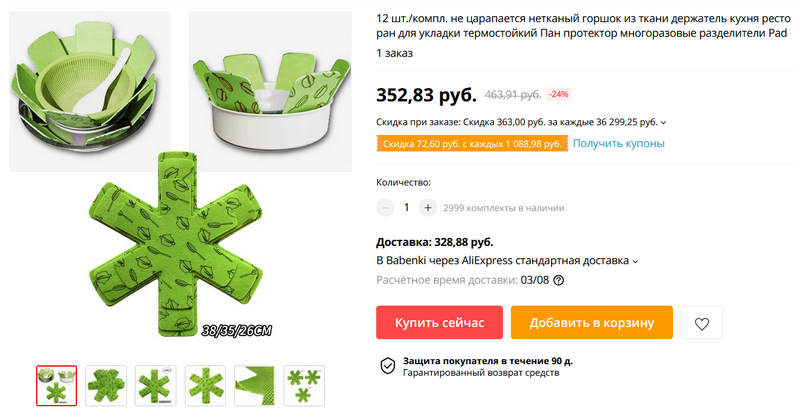Image resolution: width=800 pixels, height=418 pixels.
Task: Click orange coupon discount 72,60 руб. badge
Action: 472,144
